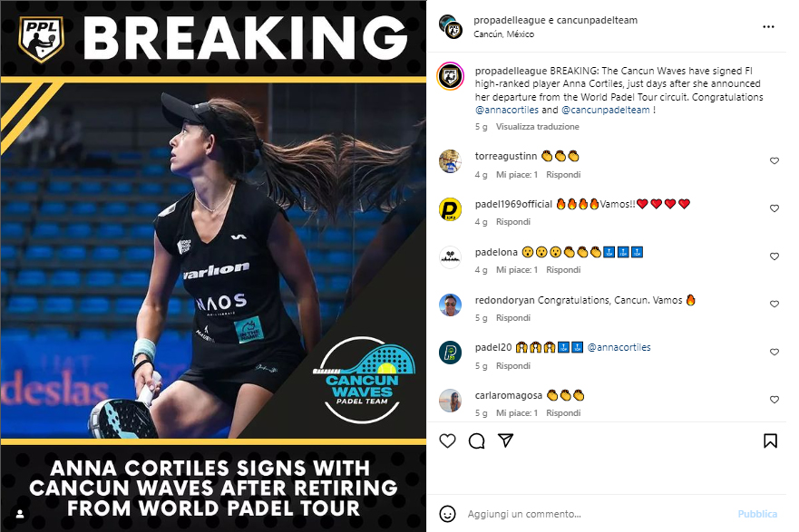Open Cancún, México location link
Image resolution: width=799 pixels, height=532 pixels.
click(503, 34)
